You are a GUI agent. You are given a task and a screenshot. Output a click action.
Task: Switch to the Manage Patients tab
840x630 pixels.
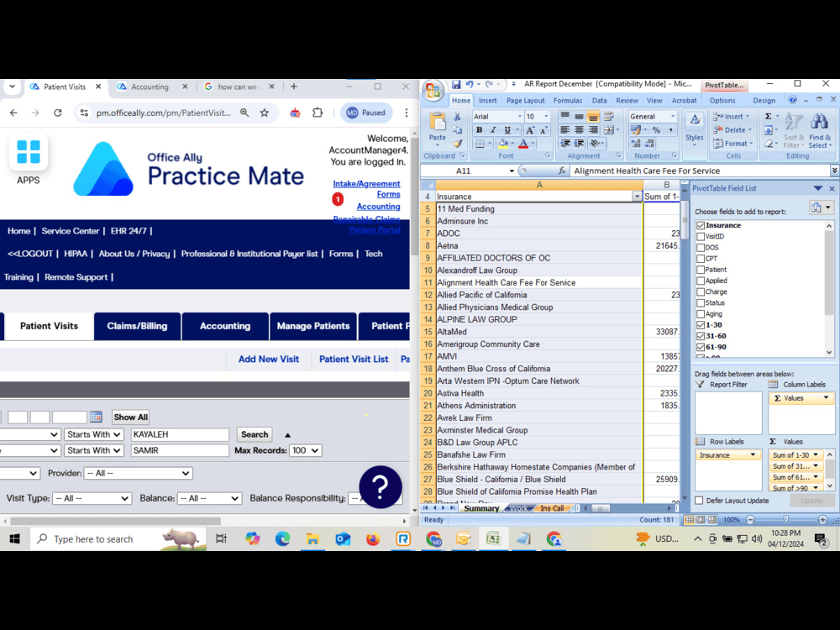tap(313, 326)
